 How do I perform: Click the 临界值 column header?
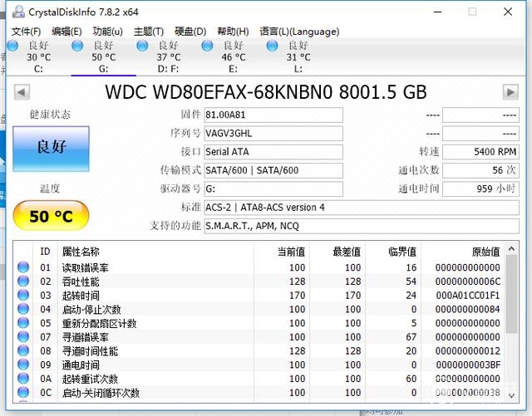(393, 252)
